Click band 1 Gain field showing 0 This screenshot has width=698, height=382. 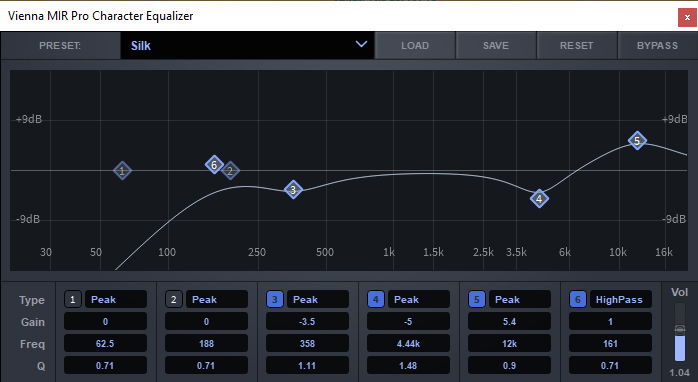point(106,321)
